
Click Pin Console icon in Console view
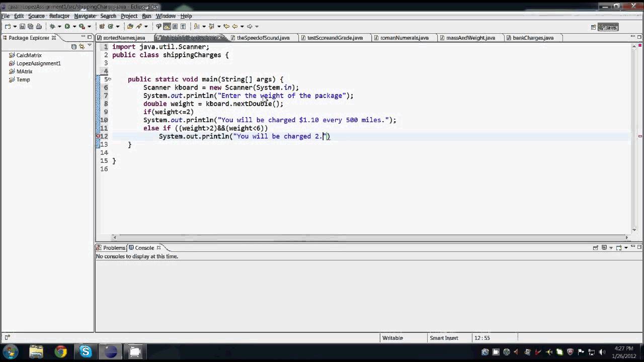pyautogui.click(x=596, y=248)
